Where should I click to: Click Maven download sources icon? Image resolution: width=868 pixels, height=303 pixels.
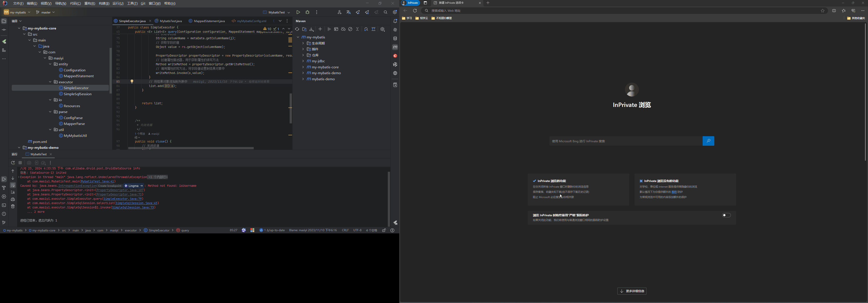point(312,29)
